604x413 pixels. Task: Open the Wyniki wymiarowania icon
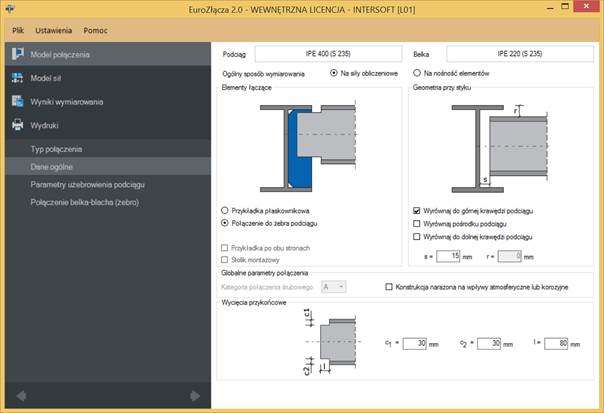[x=17, y=101]
